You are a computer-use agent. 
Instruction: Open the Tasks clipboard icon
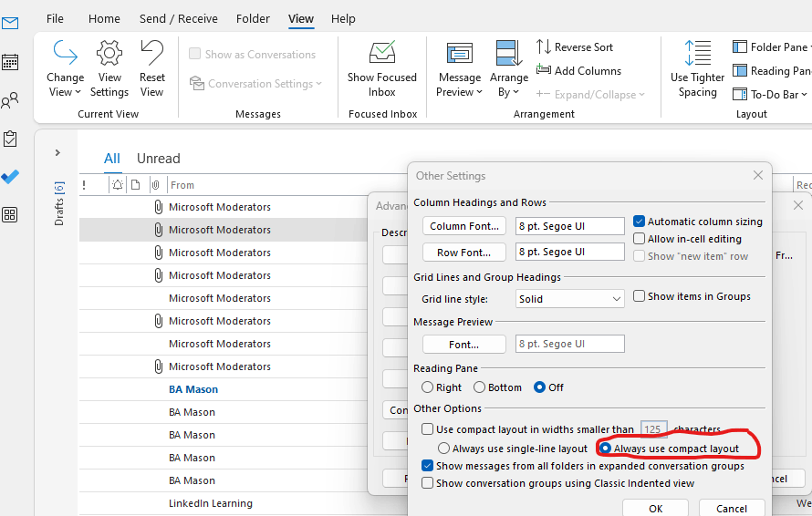click(x=10, y=139)
